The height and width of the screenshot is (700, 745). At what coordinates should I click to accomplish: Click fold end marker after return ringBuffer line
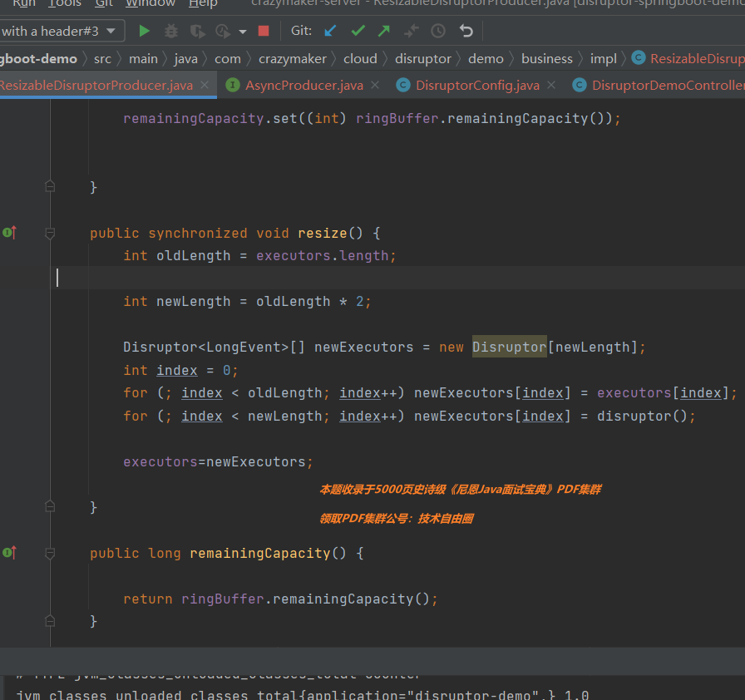50,621
